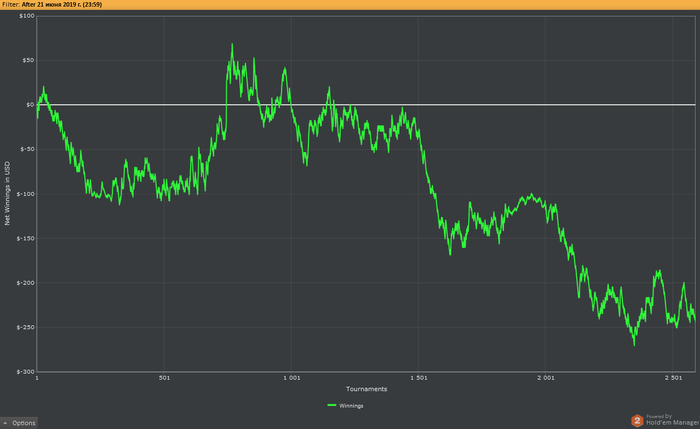
Task: Click the $50 y-axis label
Action: point(28,60)
